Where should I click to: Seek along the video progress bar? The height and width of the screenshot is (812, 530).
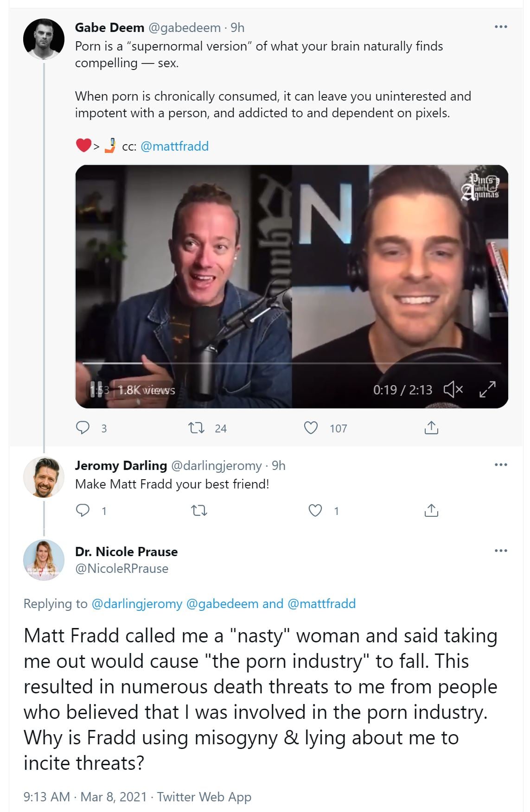point(291,363)
